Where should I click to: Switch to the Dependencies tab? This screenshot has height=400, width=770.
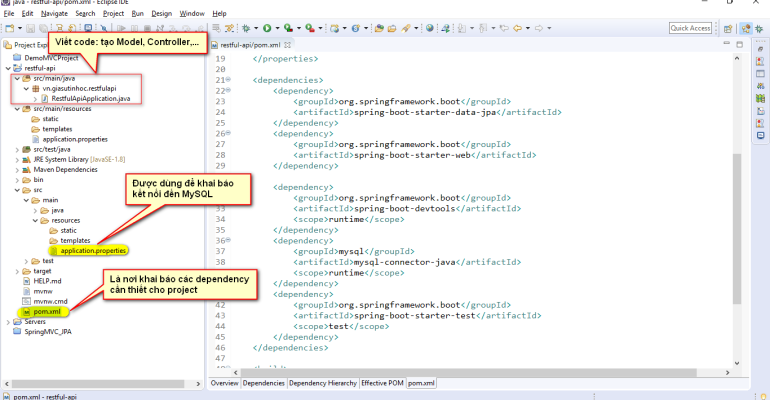[264, 383]
